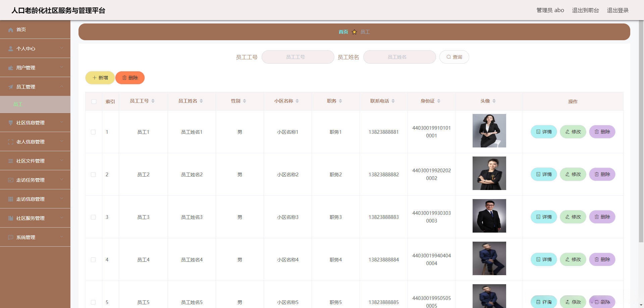Viewport: 644px width, 308px height.
Task: Tick the checkbox for row 员工3
Action: [x=93, y=217]
